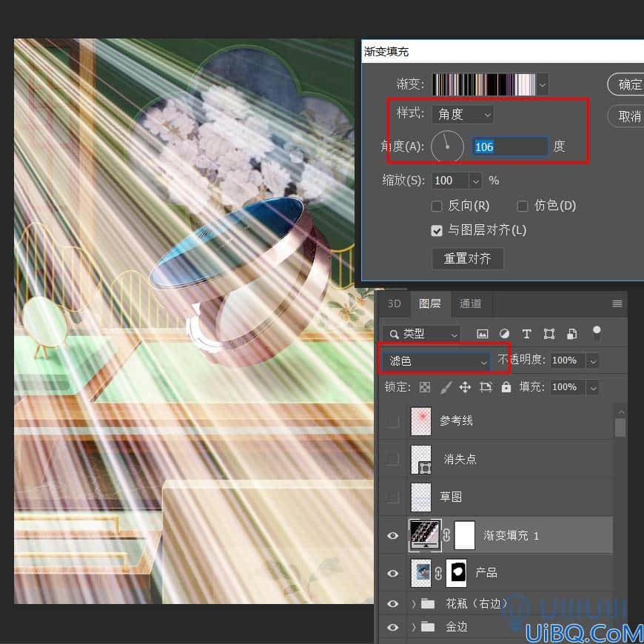Select the 消失点 layer thumbnail
The height and width of the screenshot is (644, 644).
[x=421, y=460]
